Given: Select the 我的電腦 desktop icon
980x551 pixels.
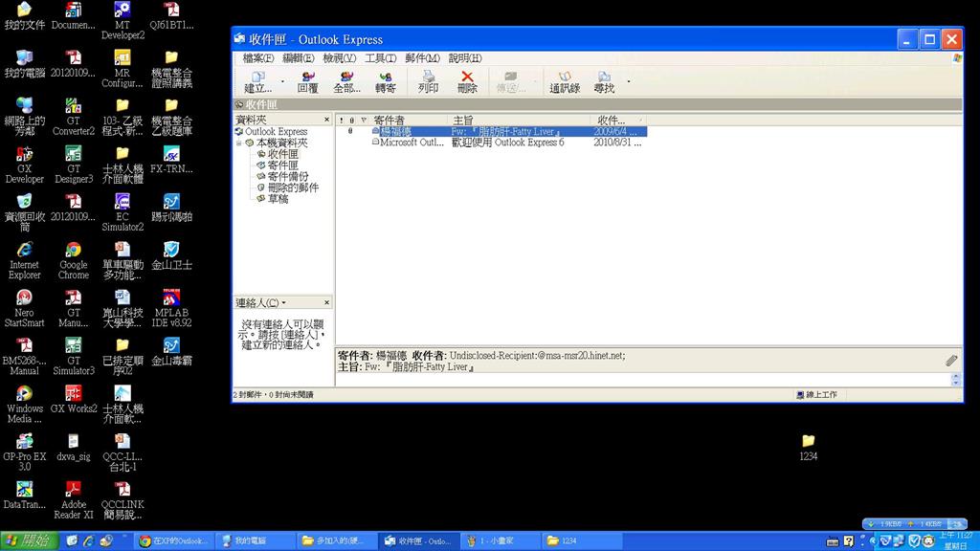Looking at the screenshot, I should tap(24, 64).
